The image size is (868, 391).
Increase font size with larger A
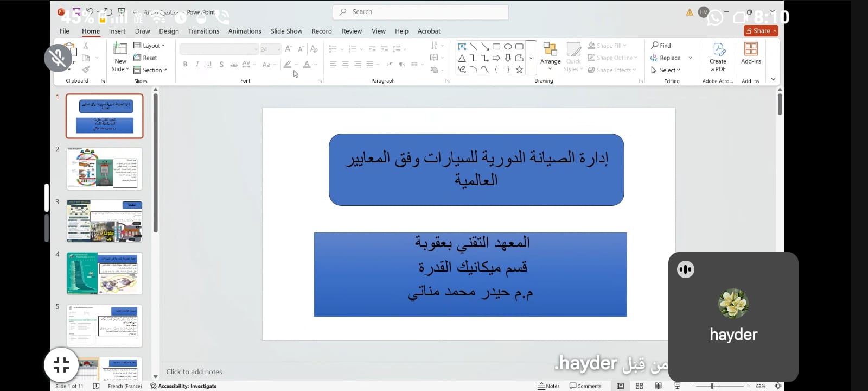tap(288, 49)
